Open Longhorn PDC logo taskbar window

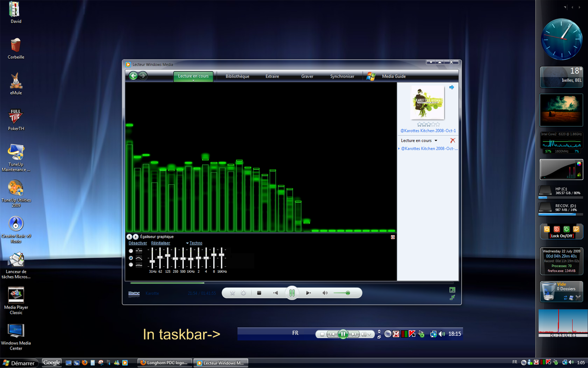[x=165, y=363]
